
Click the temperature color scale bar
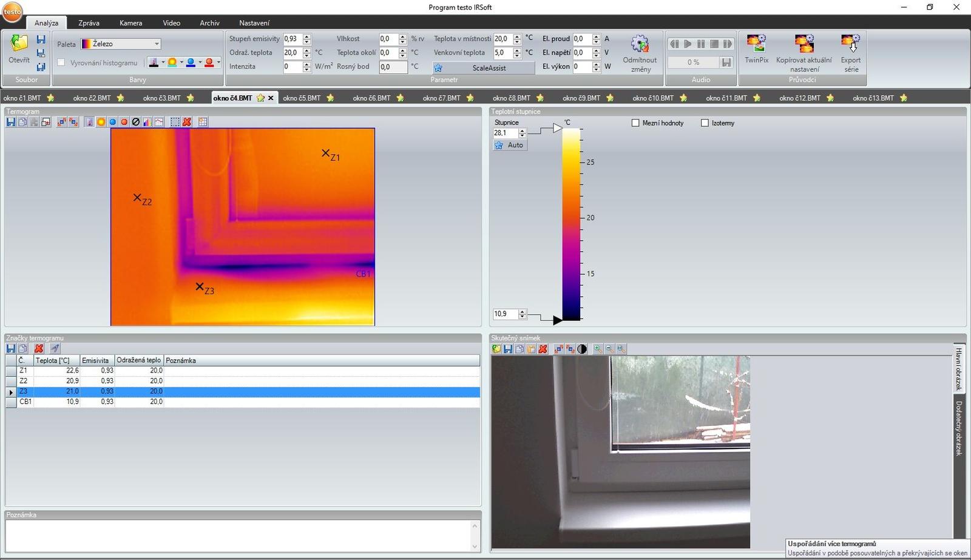click(x=571, y=224)
